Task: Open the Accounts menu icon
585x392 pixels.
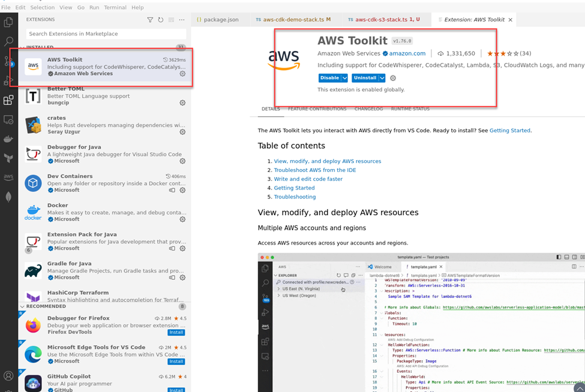Action: (8, 376)
